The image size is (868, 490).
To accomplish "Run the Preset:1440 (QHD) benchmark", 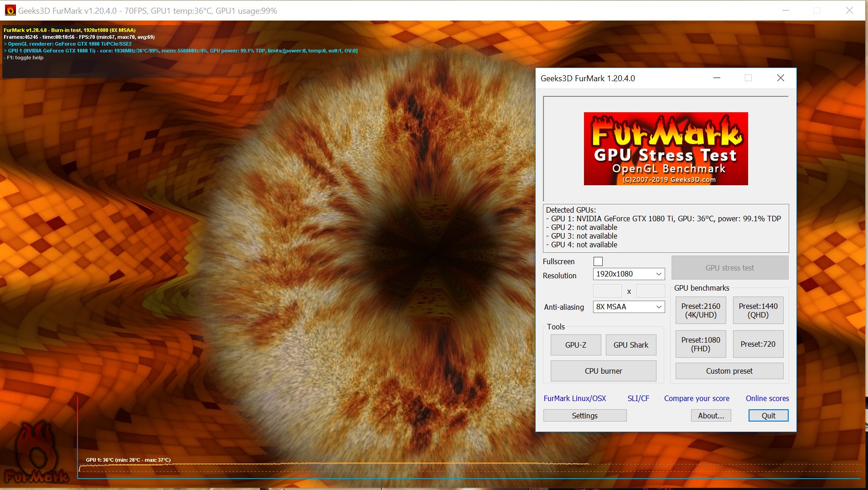I will (758, 311).
